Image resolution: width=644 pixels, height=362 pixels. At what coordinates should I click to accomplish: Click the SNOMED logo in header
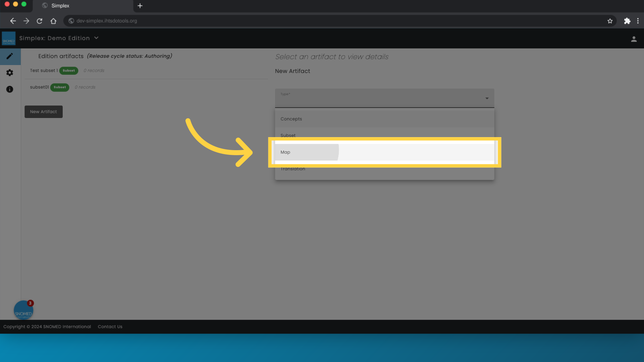[x=9, y=38]
